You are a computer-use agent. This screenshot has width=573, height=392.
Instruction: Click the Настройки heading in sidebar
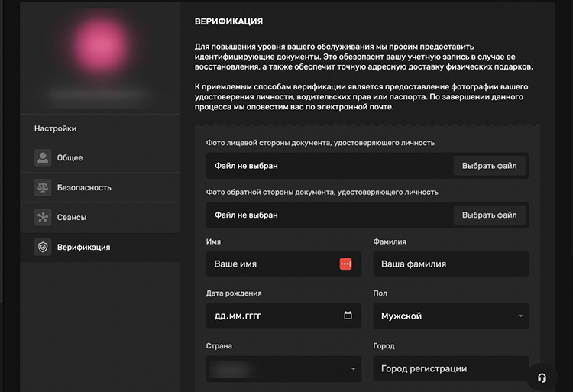(56, 128)
